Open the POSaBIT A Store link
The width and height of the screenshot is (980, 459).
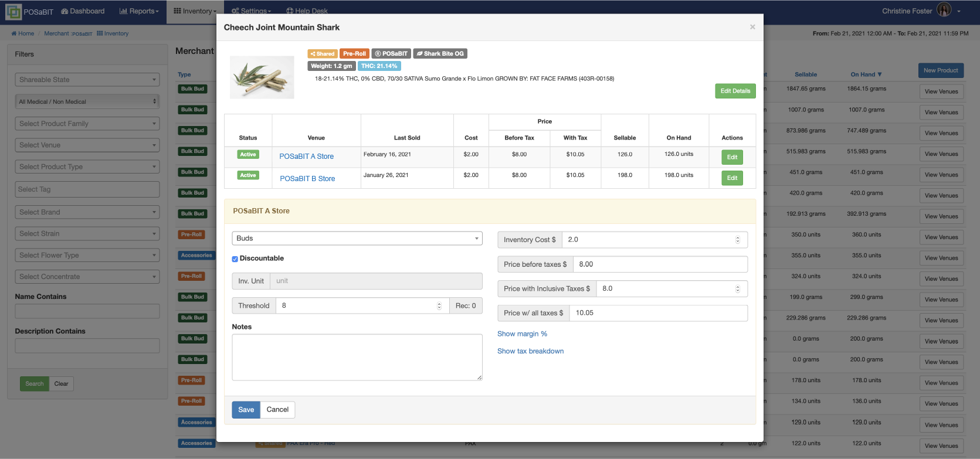click(x=307, y=157)
